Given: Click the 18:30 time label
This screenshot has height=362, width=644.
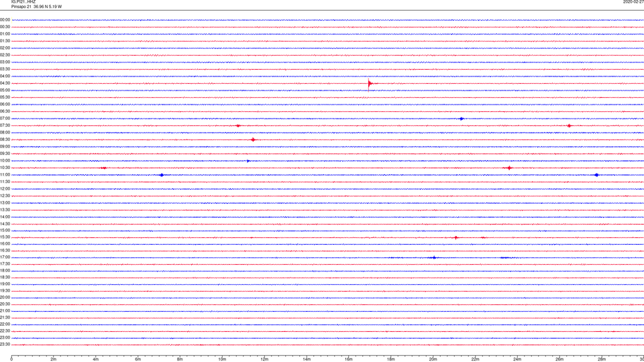Looking at the screenshot, I should [5, 278].
